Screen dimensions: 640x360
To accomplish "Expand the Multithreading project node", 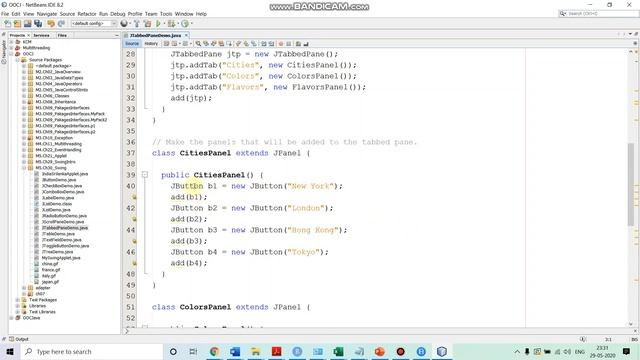I will (11, 48).
